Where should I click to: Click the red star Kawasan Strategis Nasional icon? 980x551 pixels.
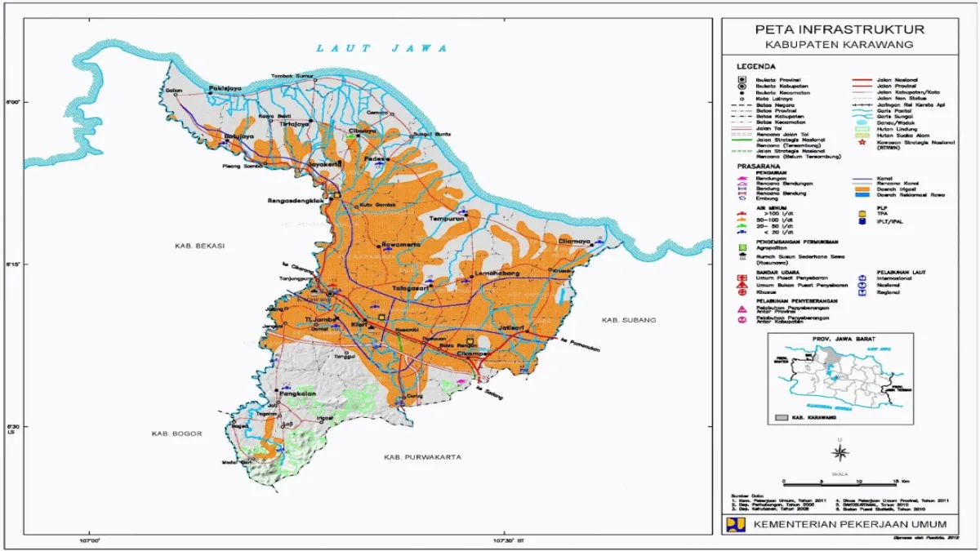862,142
